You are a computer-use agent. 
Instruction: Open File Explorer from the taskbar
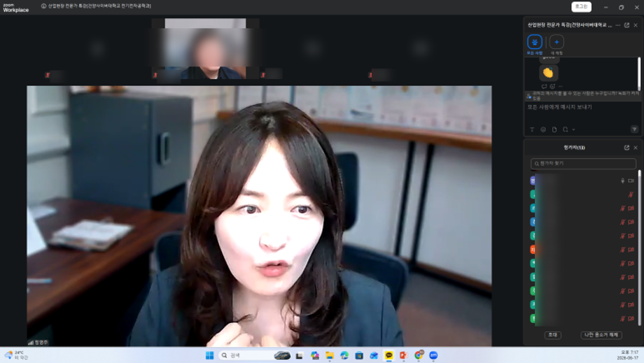pyautogui.click(x=330, y=355)
